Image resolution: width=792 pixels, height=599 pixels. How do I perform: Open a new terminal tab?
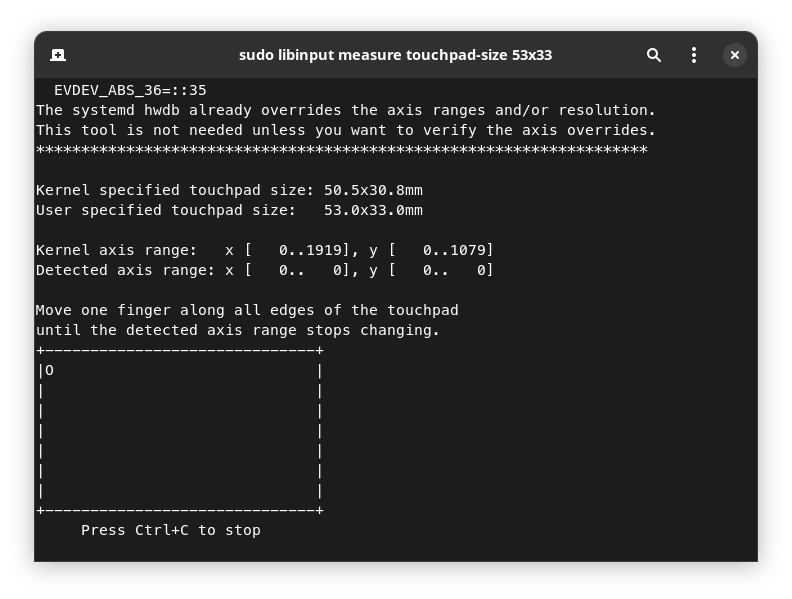point(58,55)
